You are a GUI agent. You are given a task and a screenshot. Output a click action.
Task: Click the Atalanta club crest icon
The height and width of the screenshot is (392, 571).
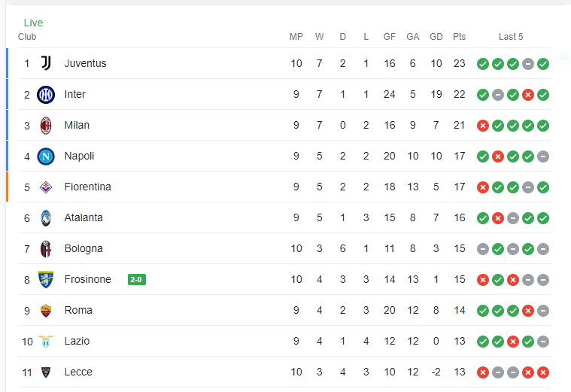(46, 217)
